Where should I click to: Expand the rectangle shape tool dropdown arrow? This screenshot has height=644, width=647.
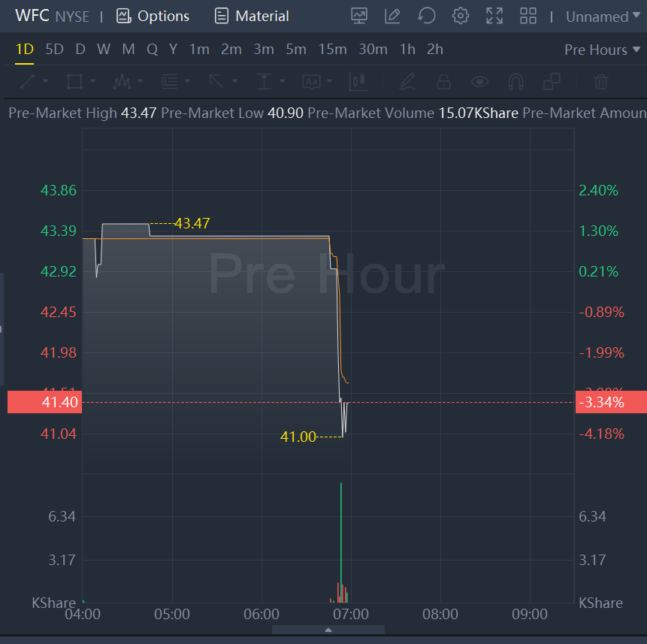click(x=93, y=81)
